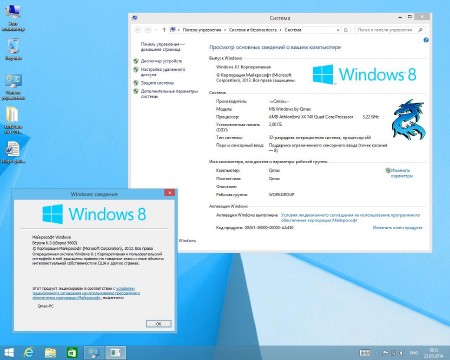
Task: Click the Back arrow in the System window
Action: [x=137, y=30]
